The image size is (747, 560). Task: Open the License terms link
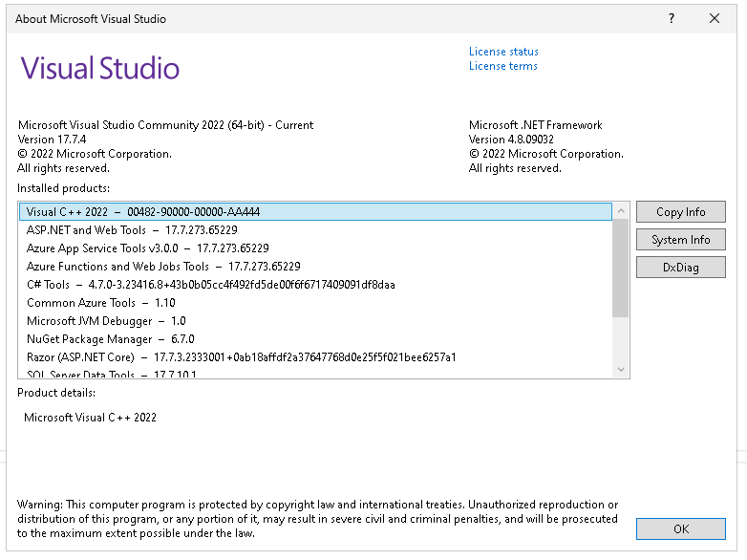coord(503,66)
